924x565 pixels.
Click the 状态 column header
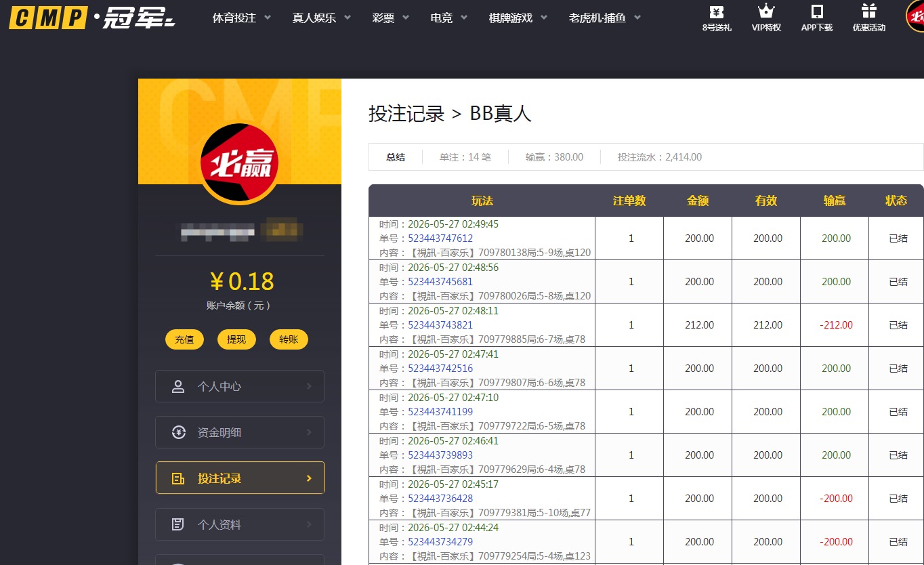click(896, 201)
